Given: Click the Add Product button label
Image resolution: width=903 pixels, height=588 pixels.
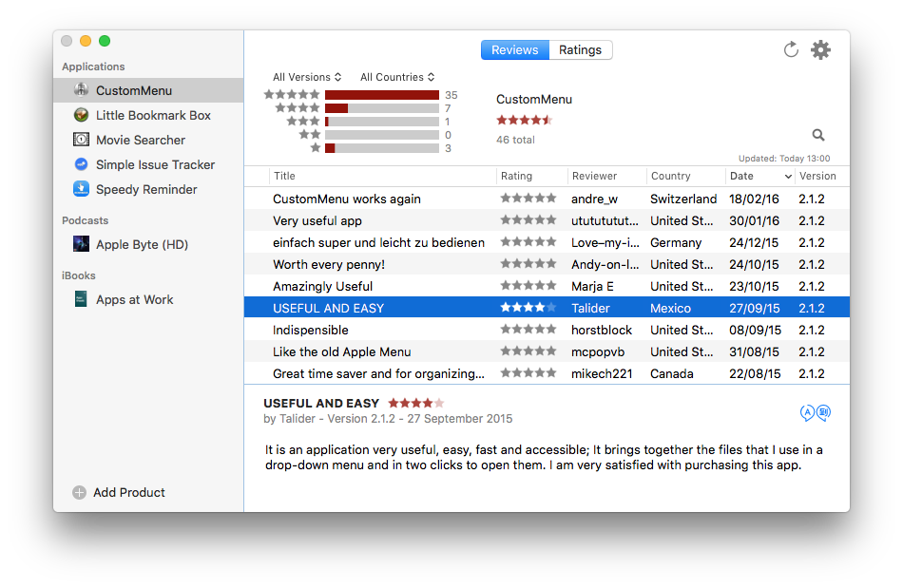Looking at the screenshot, I should coord(129,492).
